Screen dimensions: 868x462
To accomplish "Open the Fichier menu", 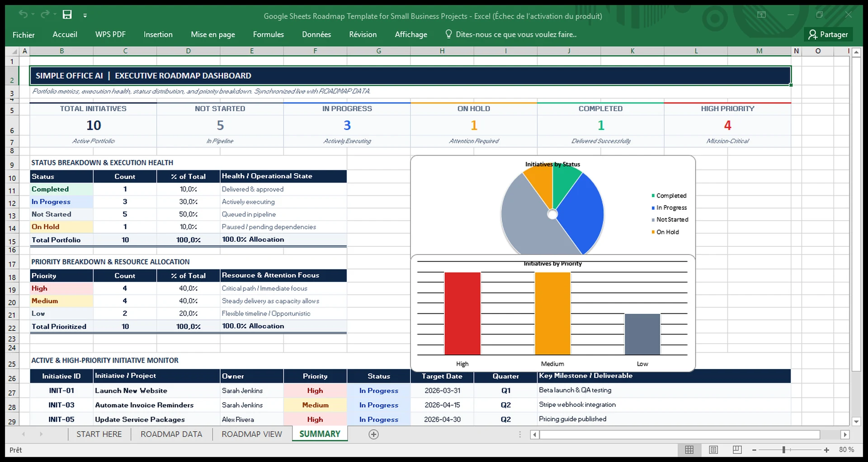I will (x=24, y=34).
